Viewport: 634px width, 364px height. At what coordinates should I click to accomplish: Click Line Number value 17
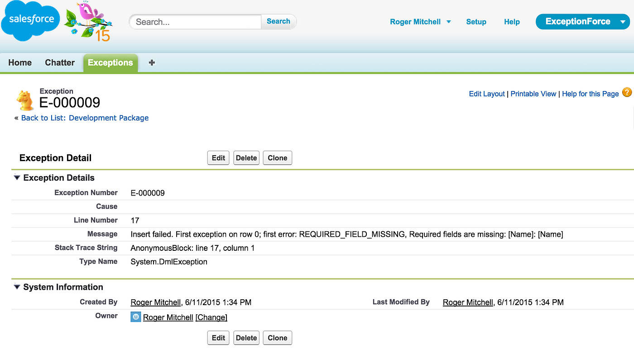coord(135,220)
